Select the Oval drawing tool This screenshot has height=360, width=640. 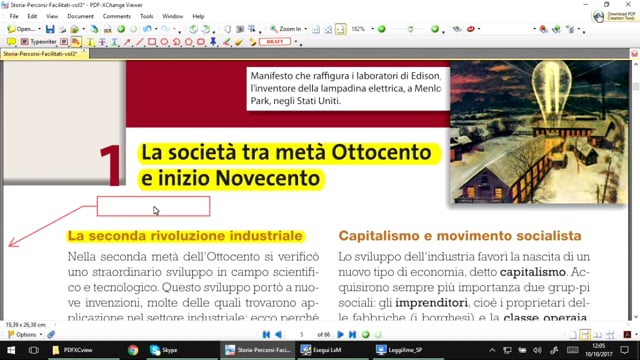tap(164, 42)
